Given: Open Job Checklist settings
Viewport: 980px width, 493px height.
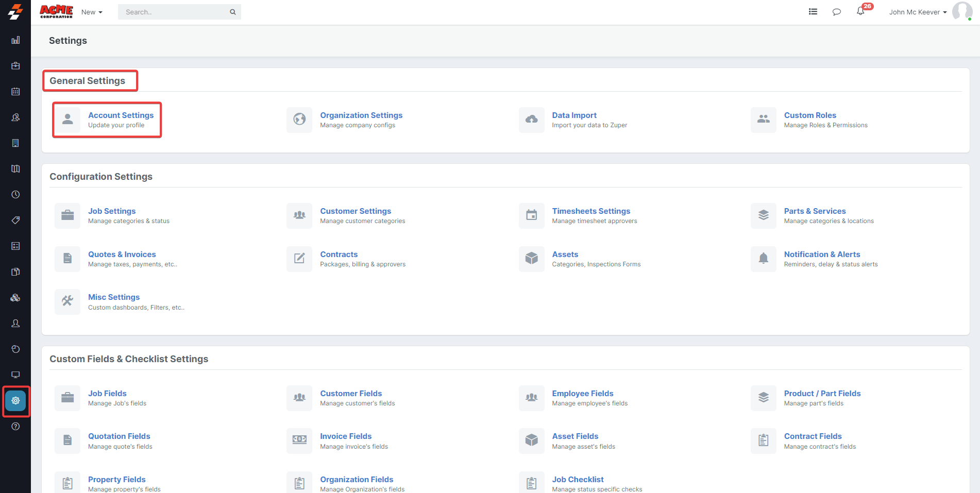Looking at the screenshot, I should (578, 480).
